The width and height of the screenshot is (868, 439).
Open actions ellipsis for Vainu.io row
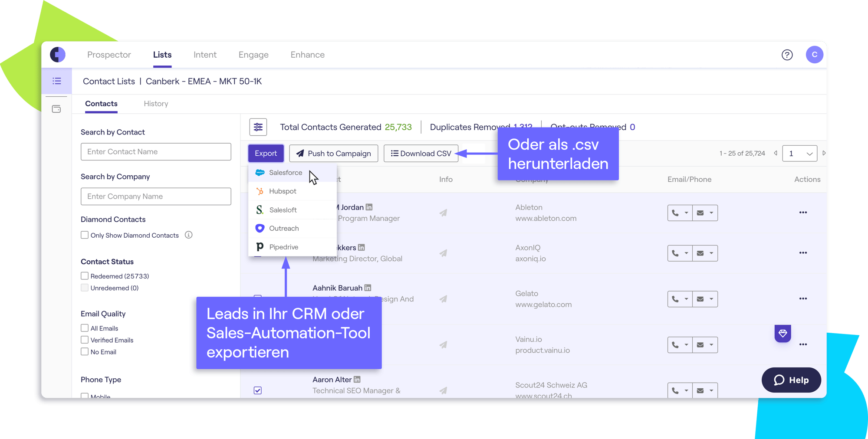coord(803,344)
